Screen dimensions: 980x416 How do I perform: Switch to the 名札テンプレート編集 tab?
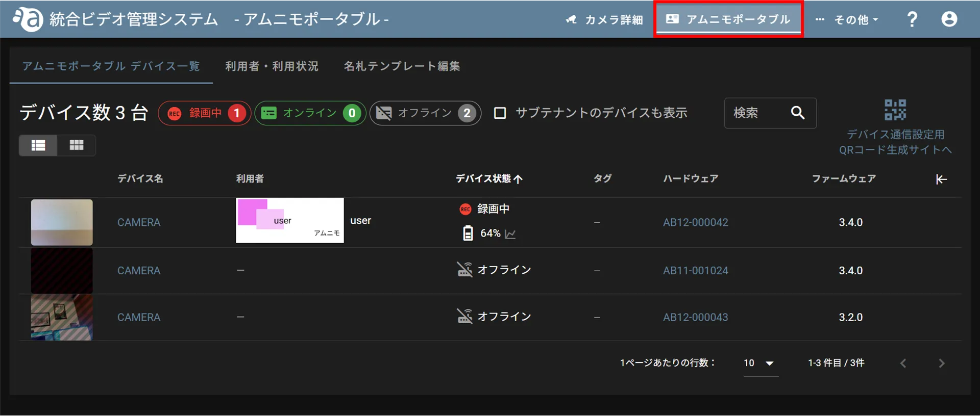402,66
